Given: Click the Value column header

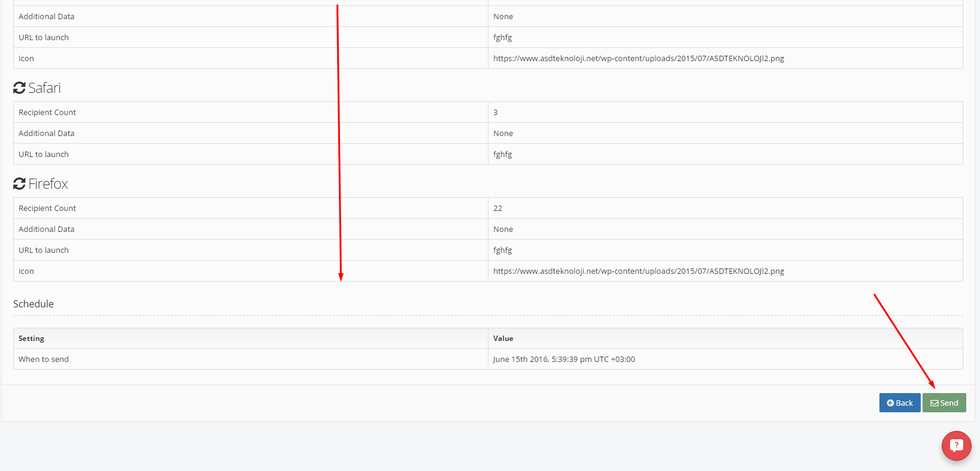Looking at the screenshot, I should tap(503, 338).
